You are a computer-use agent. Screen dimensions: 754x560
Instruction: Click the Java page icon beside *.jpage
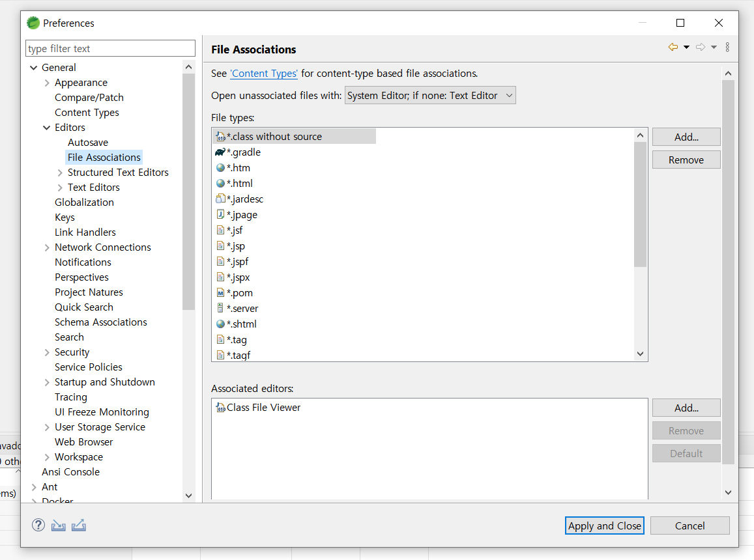tap(221, 214)
